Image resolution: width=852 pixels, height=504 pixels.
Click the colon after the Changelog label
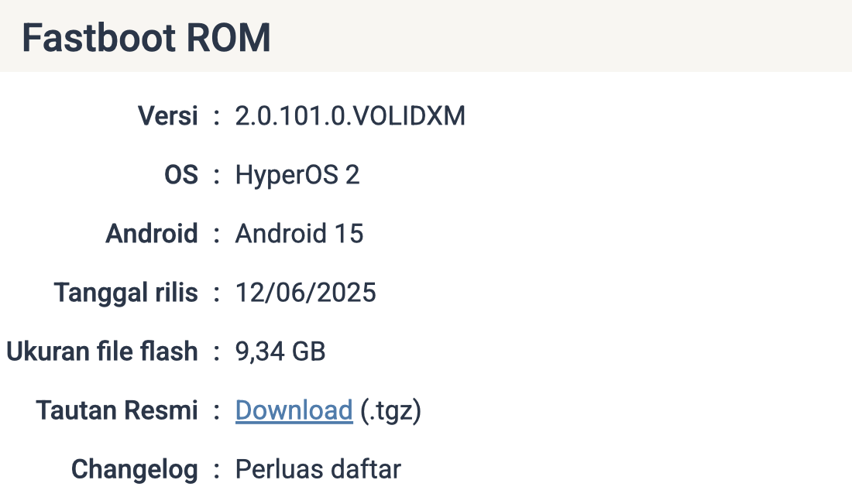tap(216, 470)
